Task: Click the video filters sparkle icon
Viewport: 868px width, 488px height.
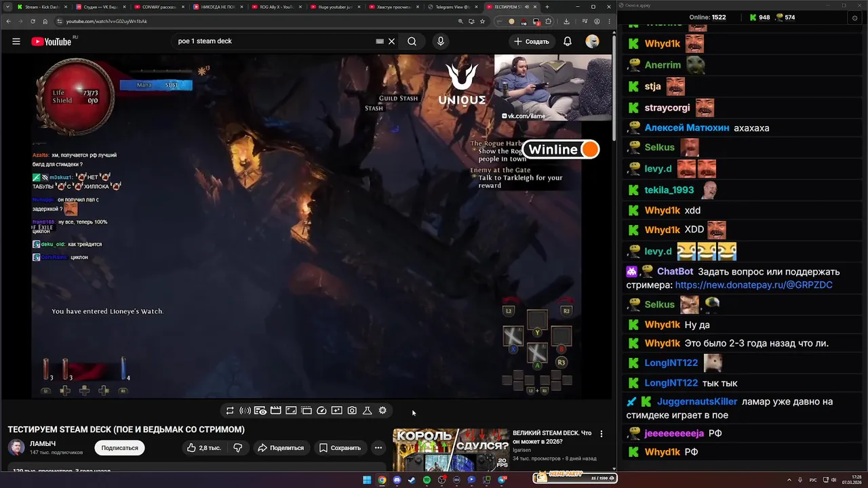Action: click(x=336, y=411)
